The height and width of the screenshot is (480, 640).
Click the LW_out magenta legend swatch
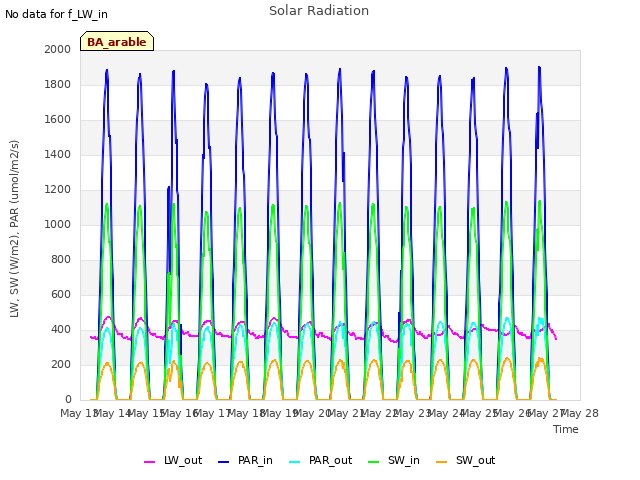(x=149, y=462)
